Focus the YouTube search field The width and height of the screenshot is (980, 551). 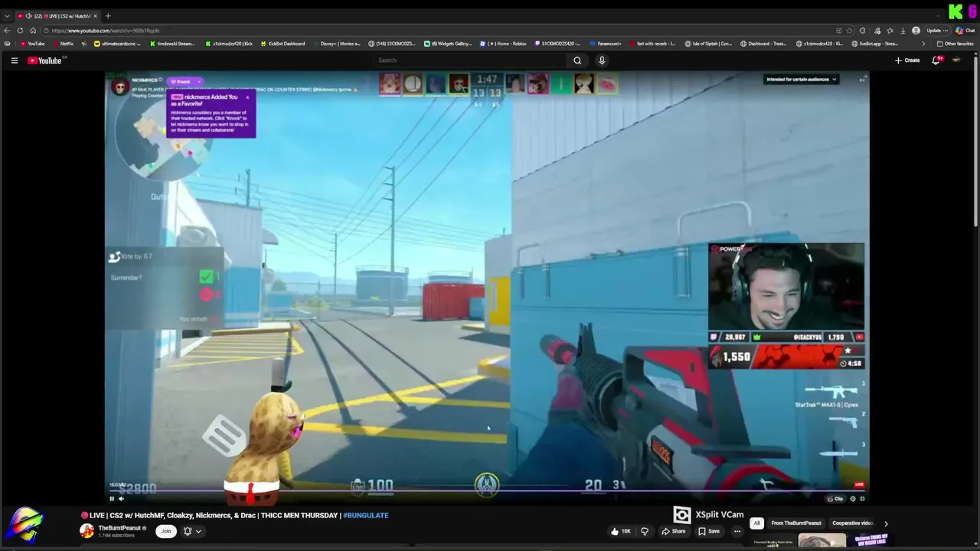pyautogui.click(x=469, y=60)
